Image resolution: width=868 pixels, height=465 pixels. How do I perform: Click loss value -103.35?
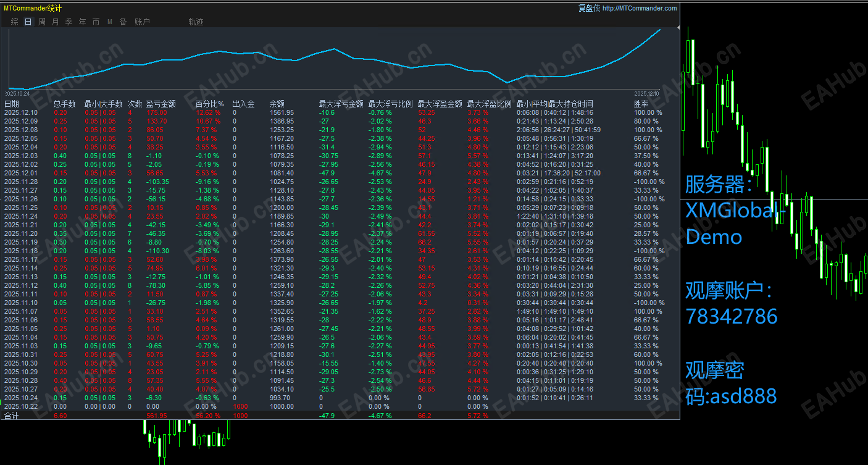[x=158, y=182]
